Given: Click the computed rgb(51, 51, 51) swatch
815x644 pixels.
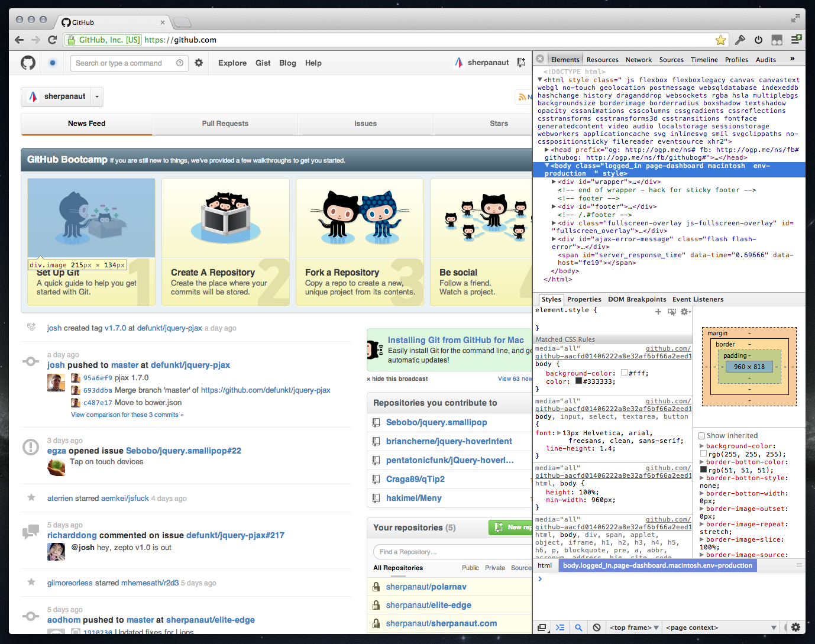Looking at the screenshot, I should pyautogui.click(x=703, y=470).
